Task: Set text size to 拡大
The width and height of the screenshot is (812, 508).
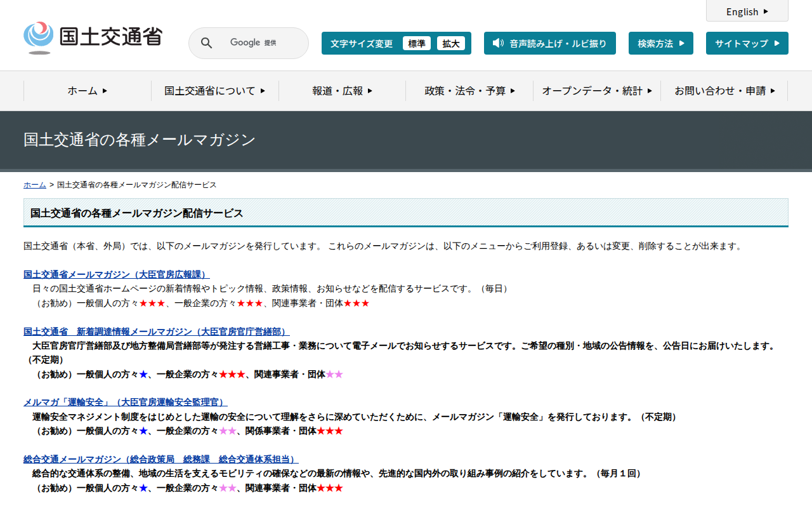Action: (x=451, y=43)
